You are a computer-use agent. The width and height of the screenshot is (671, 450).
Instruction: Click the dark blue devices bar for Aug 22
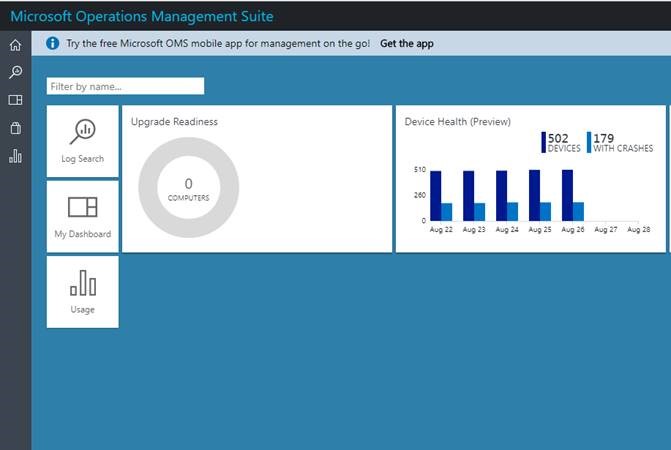[x=436, y=196]
